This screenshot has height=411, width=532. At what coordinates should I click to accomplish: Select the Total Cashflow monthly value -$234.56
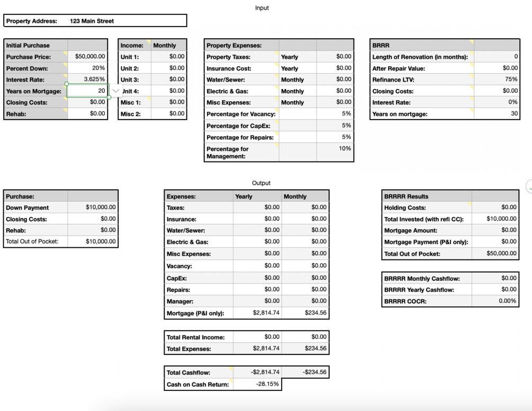tap(305, 372)
